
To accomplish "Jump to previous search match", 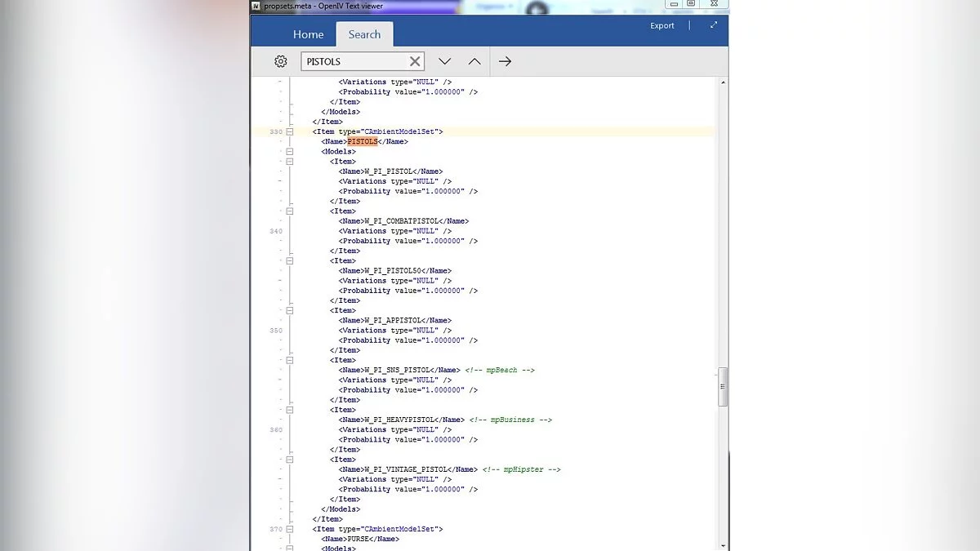I will (474, 61).
